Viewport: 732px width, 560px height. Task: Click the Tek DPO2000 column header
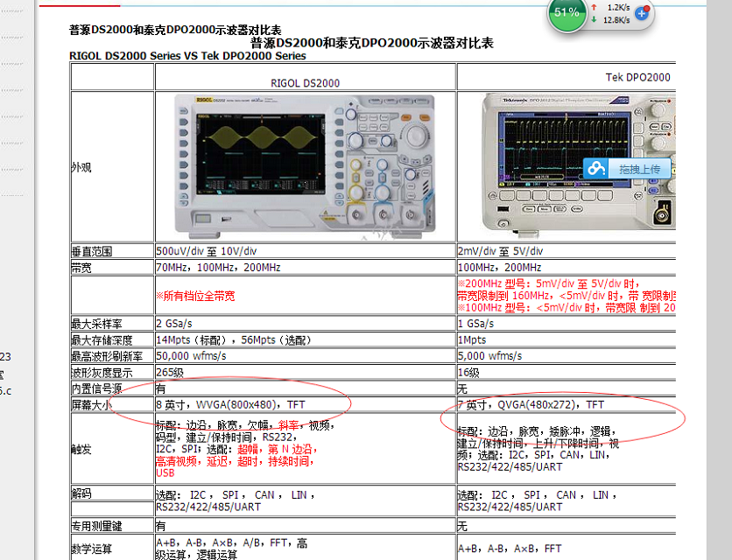tap(638, 78)
